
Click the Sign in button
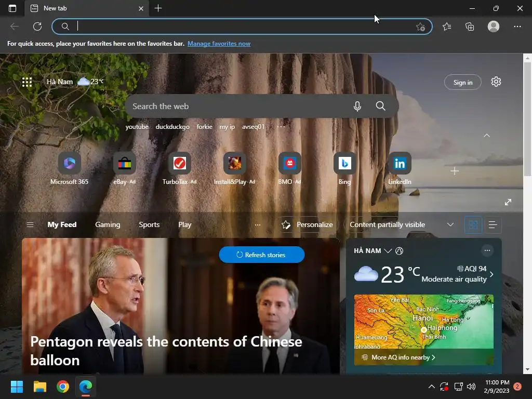pos(463,82)
